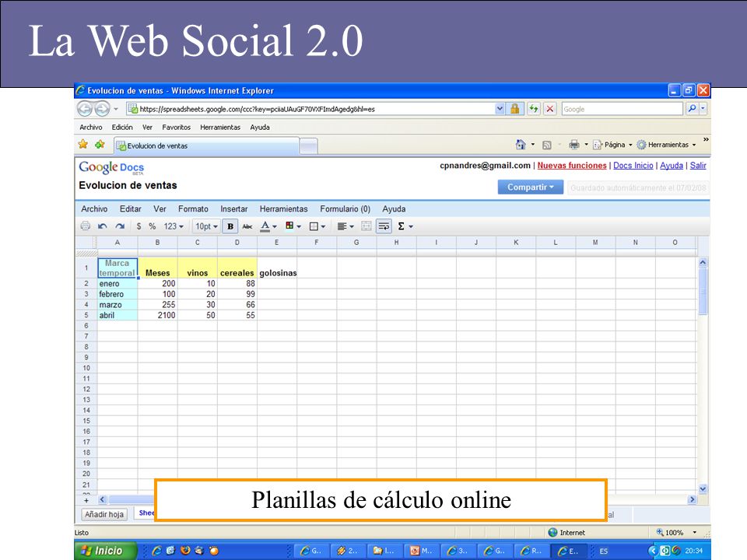Follow the Nuevas funciones link
This screenshot has width=747, height=560.
point(572,165)
